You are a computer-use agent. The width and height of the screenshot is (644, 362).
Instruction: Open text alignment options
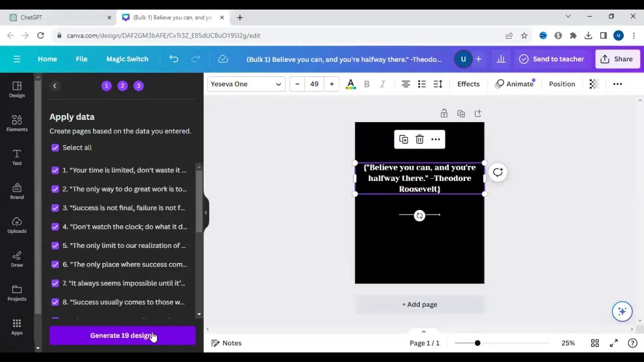406,84
